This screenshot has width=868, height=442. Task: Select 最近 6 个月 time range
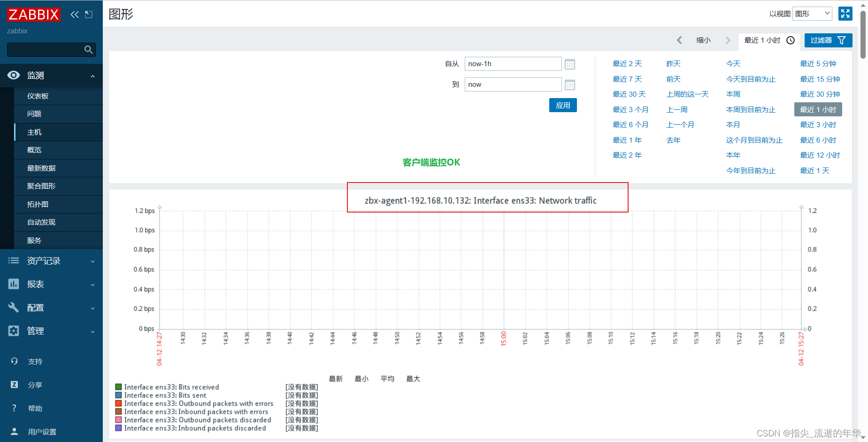tap(630, 125)
